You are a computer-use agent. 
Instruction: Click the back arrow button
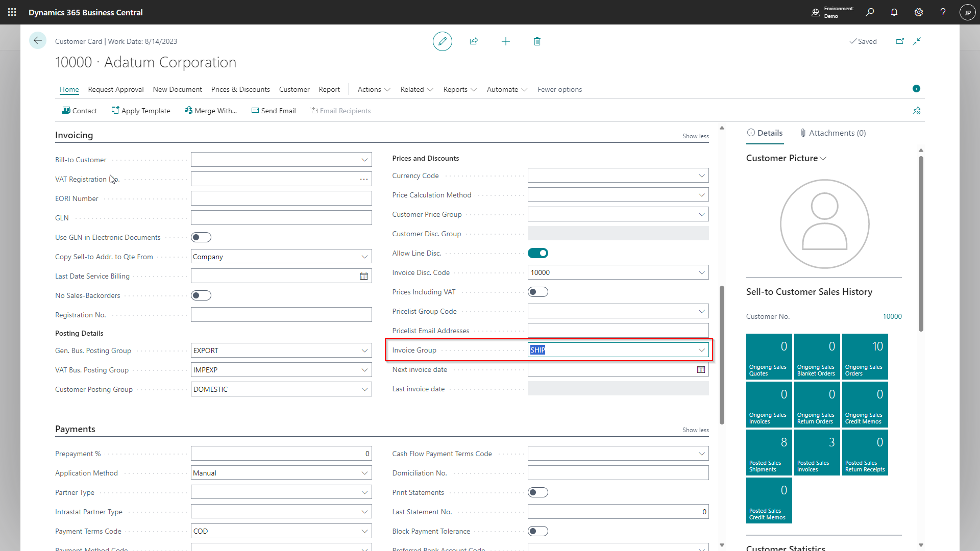point(38,41)
